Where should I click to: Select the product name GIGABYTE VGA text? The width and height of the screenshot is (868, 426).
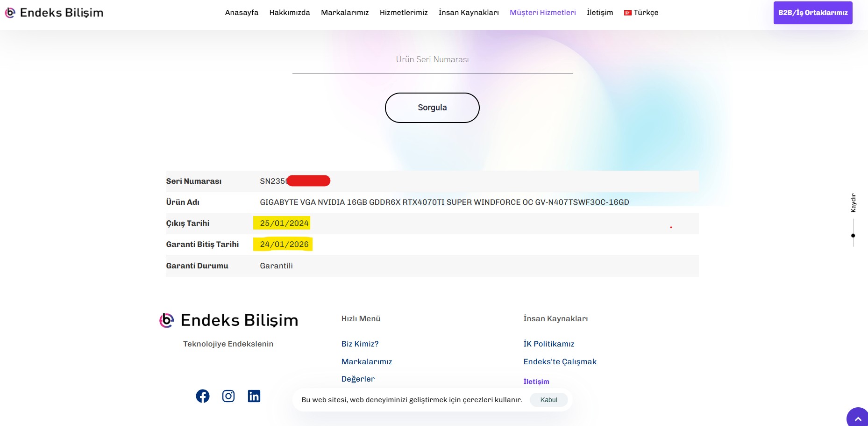[x=444, y=202]
